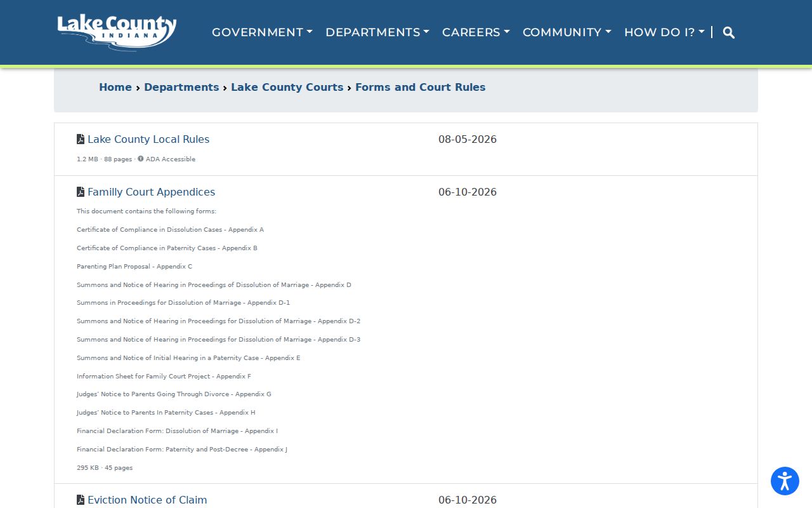Viewport: 812px width, 508px height.
Task: Click Judges' Notice Divorce - Appendix G line
Action: [x=174, y=394]
